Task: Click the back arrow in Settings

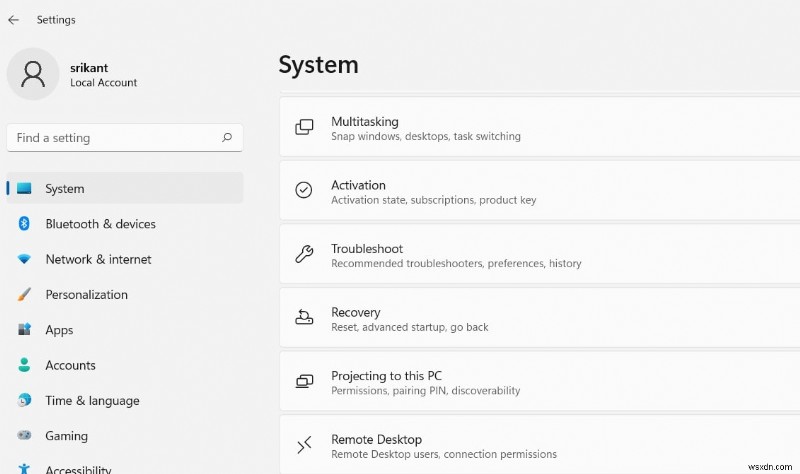Action: pyautogui.click(x=13, y=19)
